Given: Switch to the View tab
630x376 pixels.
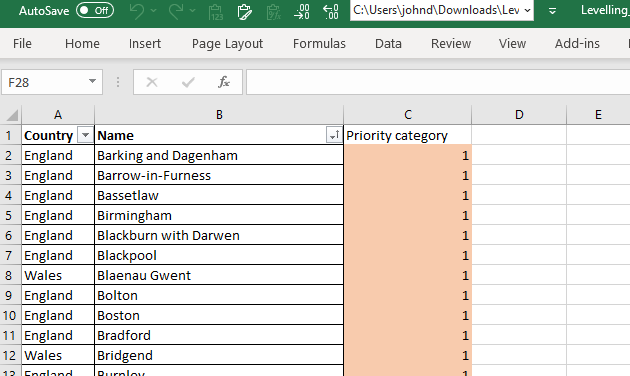Looking at the screenshot, I should coord(512,43).
